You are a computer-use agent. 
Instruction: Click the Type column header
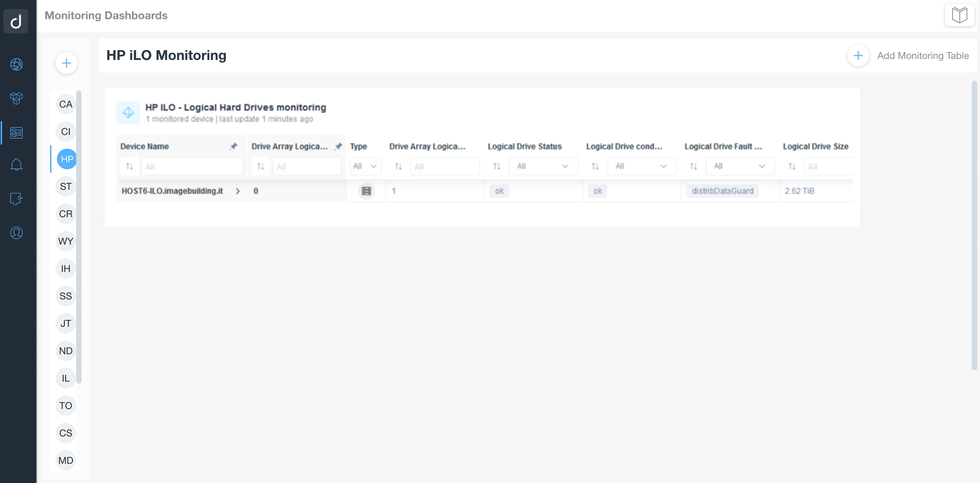tap(358, 146)
